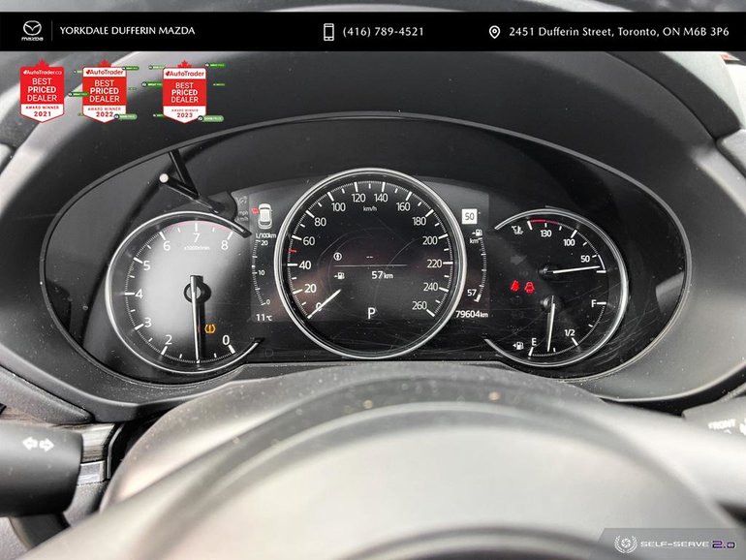Screen dimensions: 746x560
Task: Click the P gear indicator
Action: (370, 313)
